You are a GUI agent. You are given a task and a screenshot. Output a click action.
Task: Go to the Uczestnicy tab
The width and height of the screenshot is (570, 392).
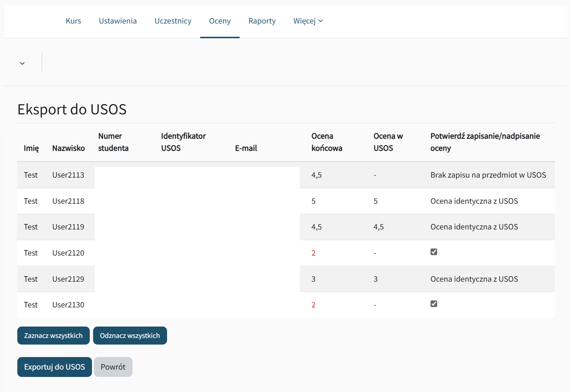[173, 21]
